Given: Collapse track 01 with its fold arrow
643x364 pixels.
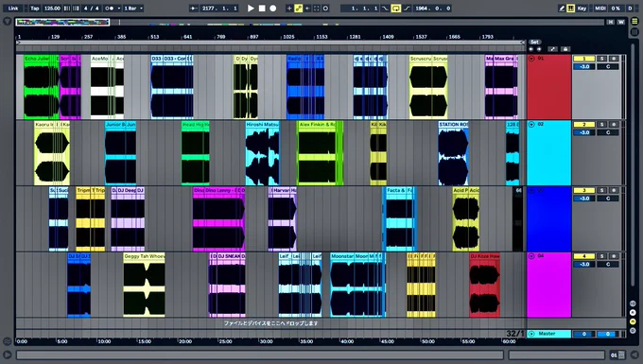Looking at the screenshot, I should (531, 59).
